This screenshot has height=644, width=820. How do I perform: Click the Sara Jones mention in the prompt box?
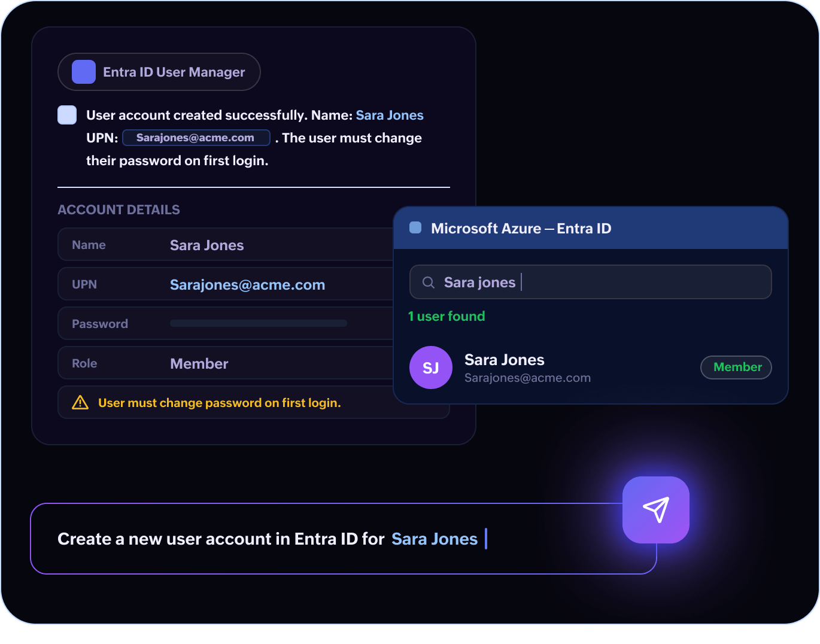(x=435, y=539)
